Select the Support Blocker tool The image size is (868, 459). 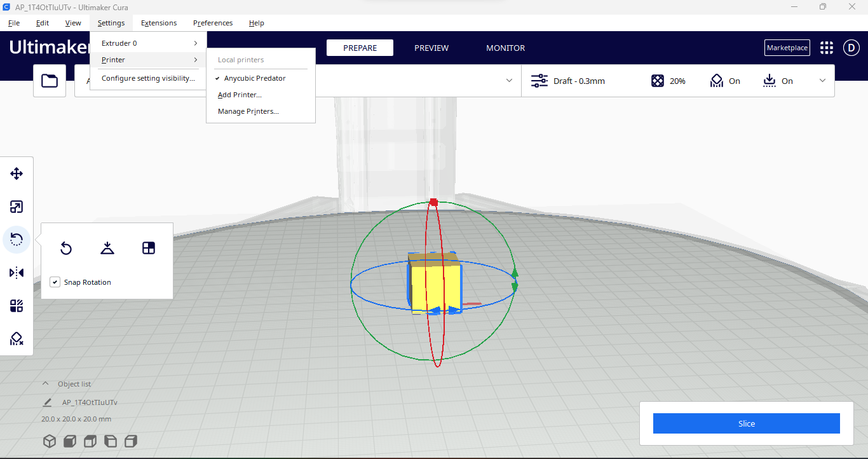tap(17, 339)
